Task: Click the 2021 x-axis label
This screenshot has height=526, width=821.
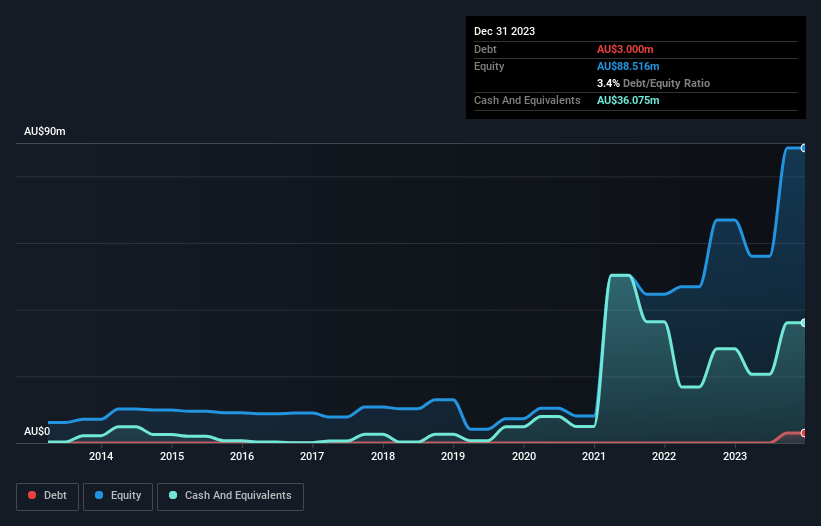Action: (x=594, y=456)
